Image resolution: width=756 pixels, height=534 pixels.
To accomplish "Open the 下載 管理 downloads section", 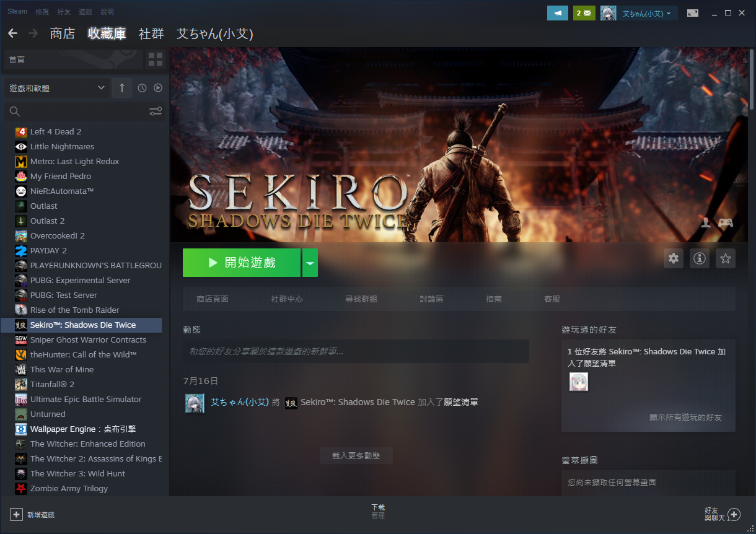I will point(378,511).
